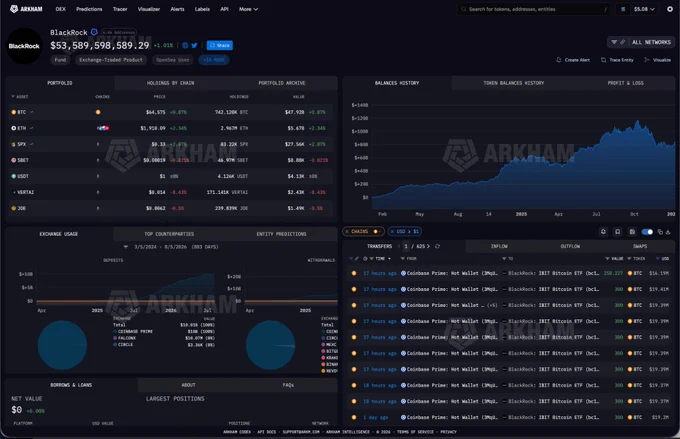Open the Predictions menu
The width and height of the screenshot is (680, 439).
point(89,9)
